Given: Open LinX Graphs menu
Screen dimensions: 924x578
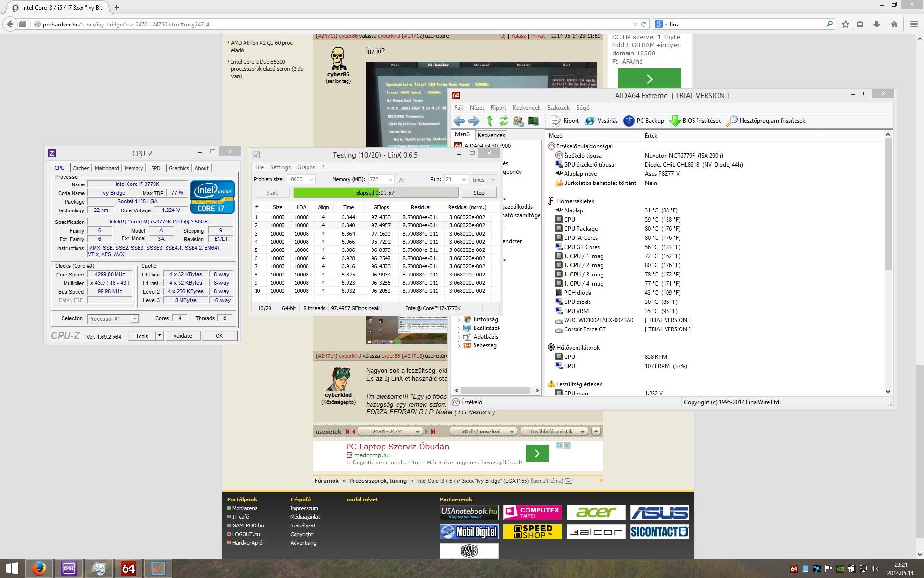Looking at the screenshot, I should coord(306,167).
